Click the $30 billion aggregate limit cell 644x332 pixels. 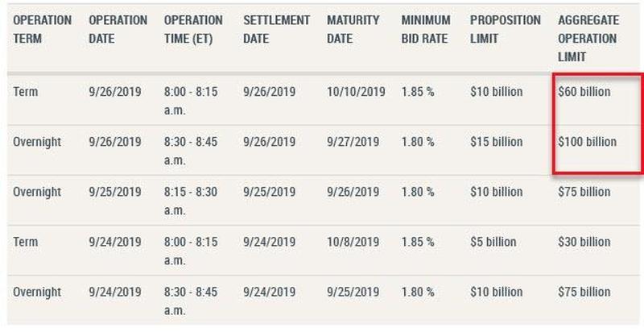(584, 242)
